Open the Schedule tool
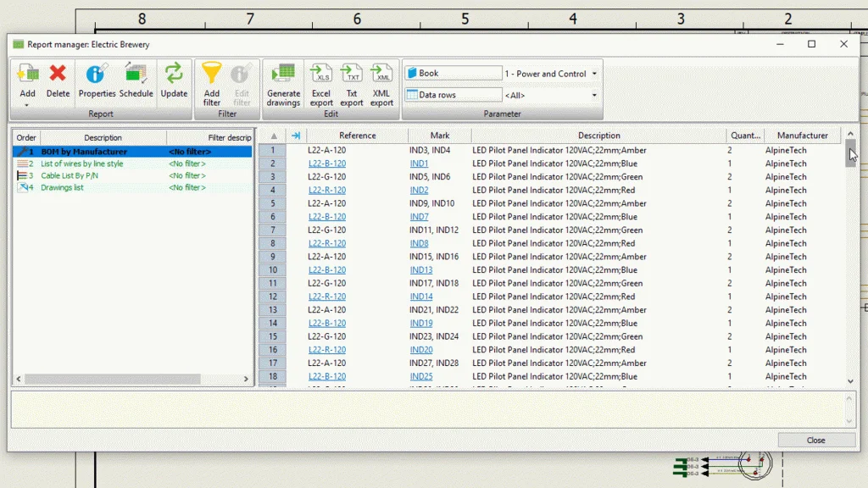The width and height of the screenshot is (868, 488). point(136,78)
